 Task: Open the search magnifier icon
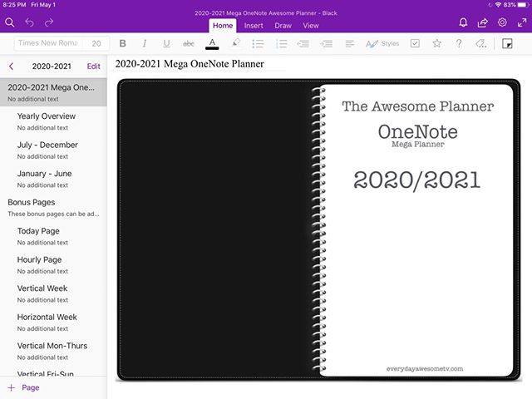[9, 22]
